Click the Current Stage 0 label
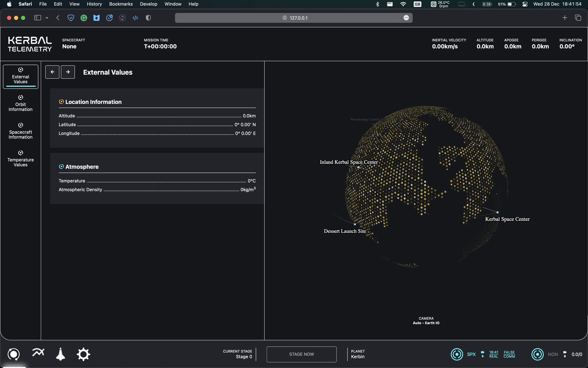The height and width of the screenshot is (368, 588). click(x=237, y=354)
